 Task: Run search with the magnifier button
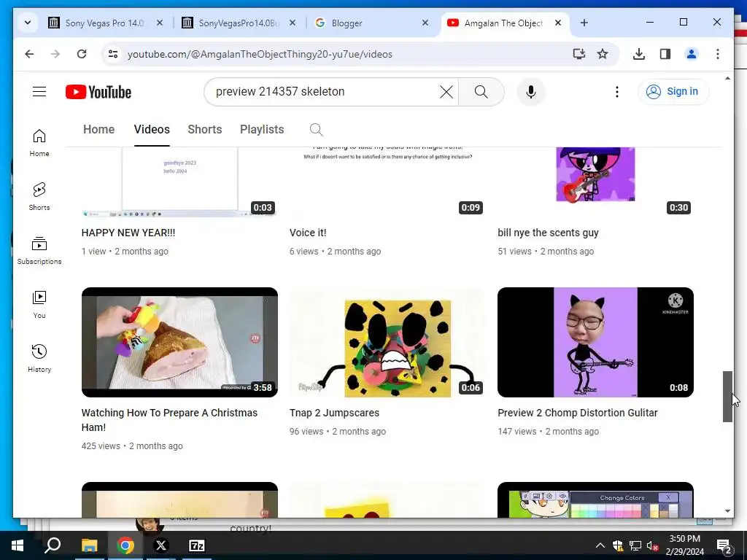481,91
